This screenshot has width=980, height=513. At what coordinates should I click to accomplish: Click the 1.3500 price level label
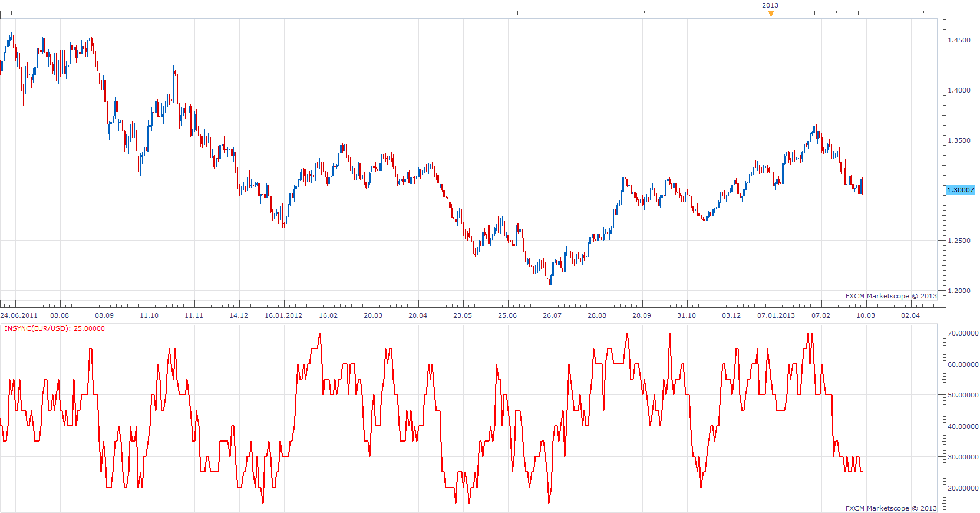click(x=959, y=140)
